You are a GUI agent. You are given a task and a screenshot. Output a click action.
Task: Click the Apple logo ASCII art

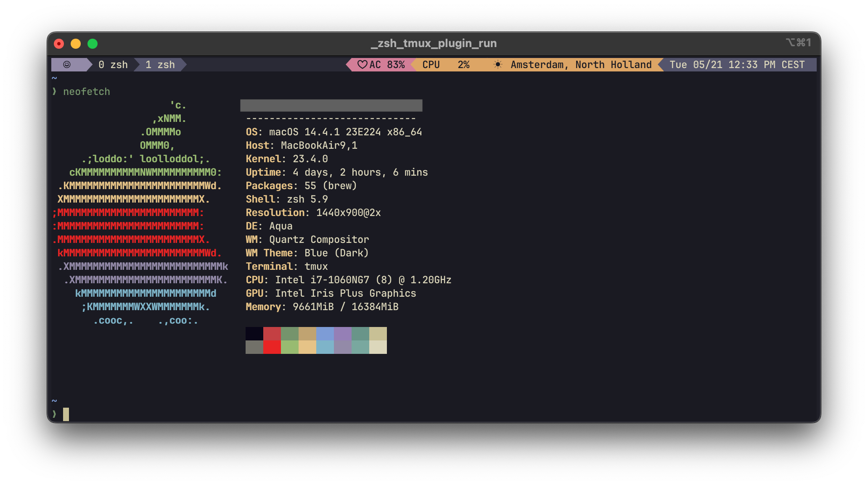140,213
